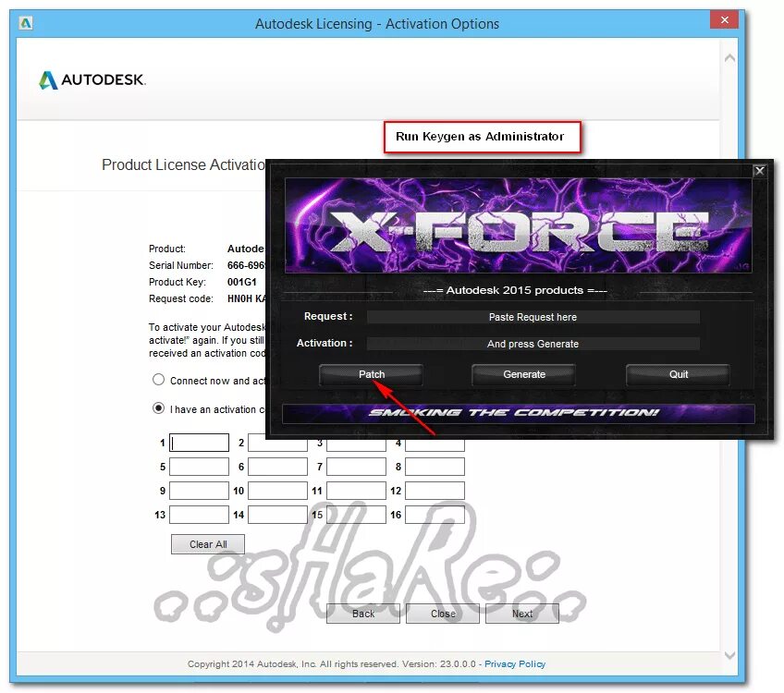This screenshot has height=693, width=784.
Task: Click the scrollbar up arrow
Action: pos(729,58)
